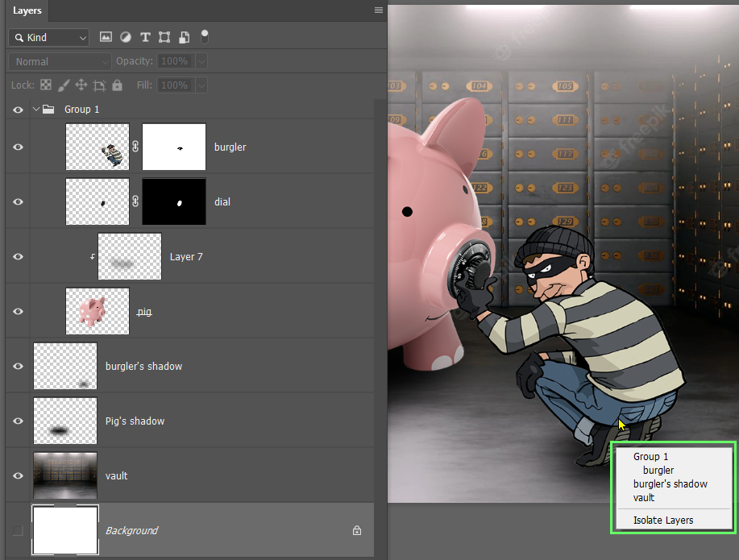The height and width of the screenshot is (560, 739).
Task: Collapse Group 1
Action: [35, 109]
